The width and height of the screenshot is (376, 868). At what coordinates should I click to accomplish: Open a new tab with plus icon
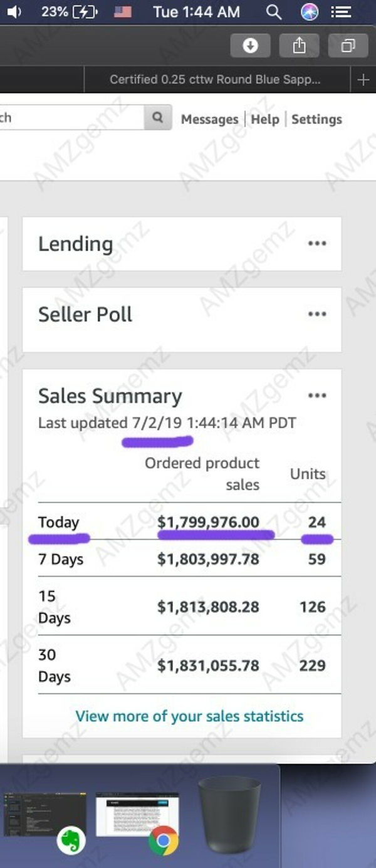363,80
